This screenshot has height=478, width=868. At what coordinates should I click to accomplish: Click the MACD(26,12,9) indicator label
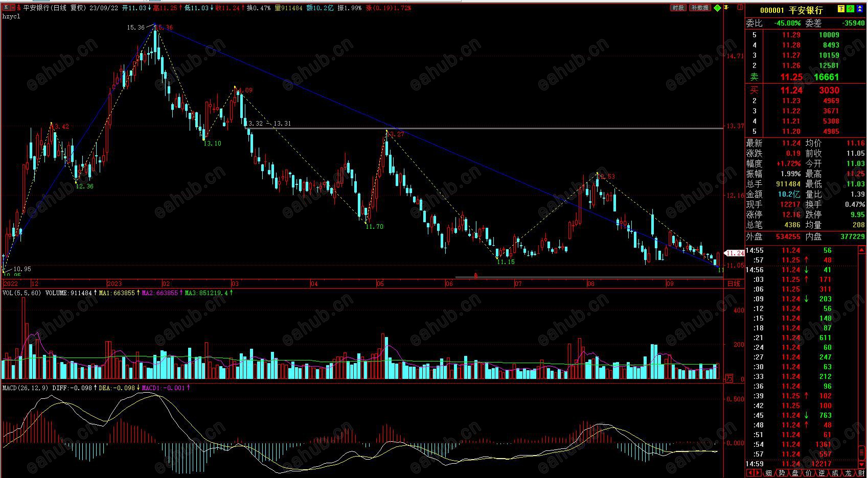click(26, 388)
